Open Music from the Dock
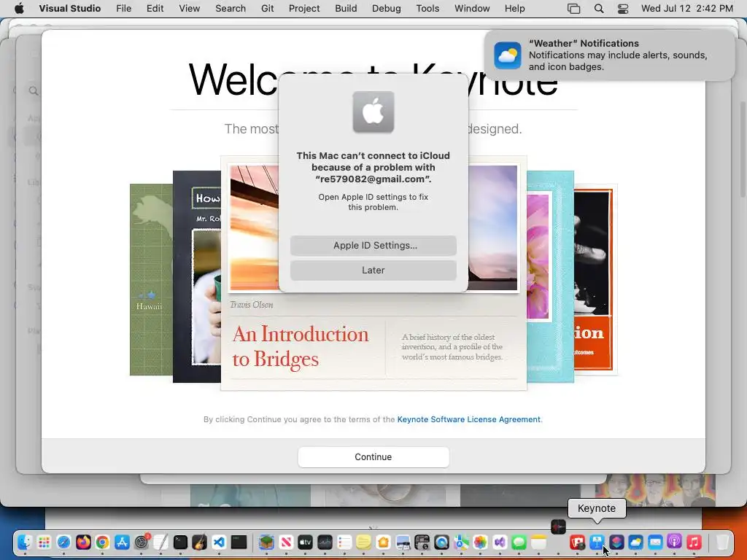Image resolution: width=747 pixels, height=560 pixels. tap(694, 542)
